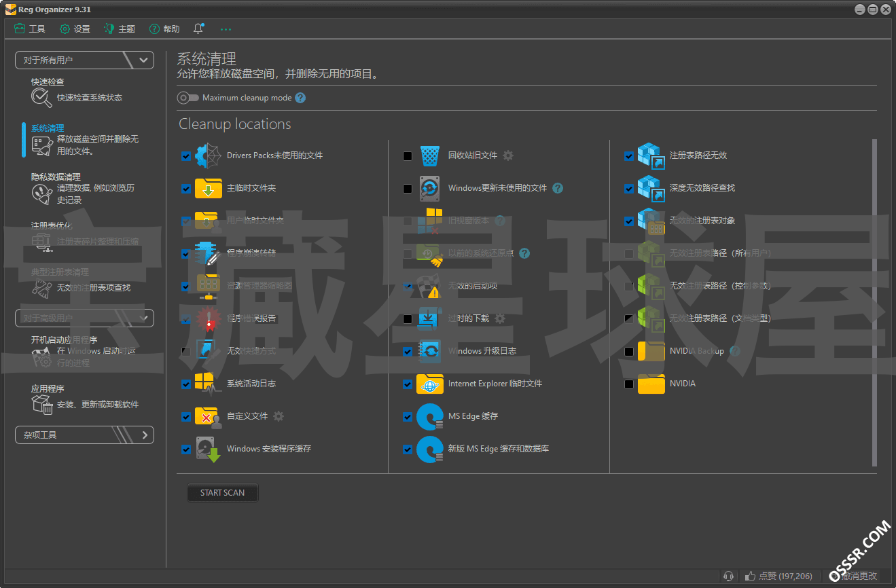Click the 回收站旧文件 recycle bin icon
This screenshot has height=588, width=896.
[x=430, y=155]
